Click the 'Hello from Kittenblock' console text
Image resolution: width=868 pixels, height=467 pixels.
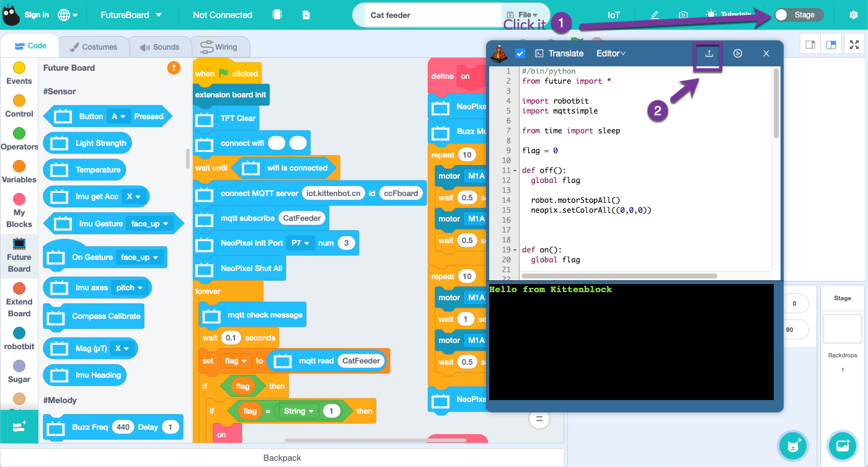click(551, 290)
